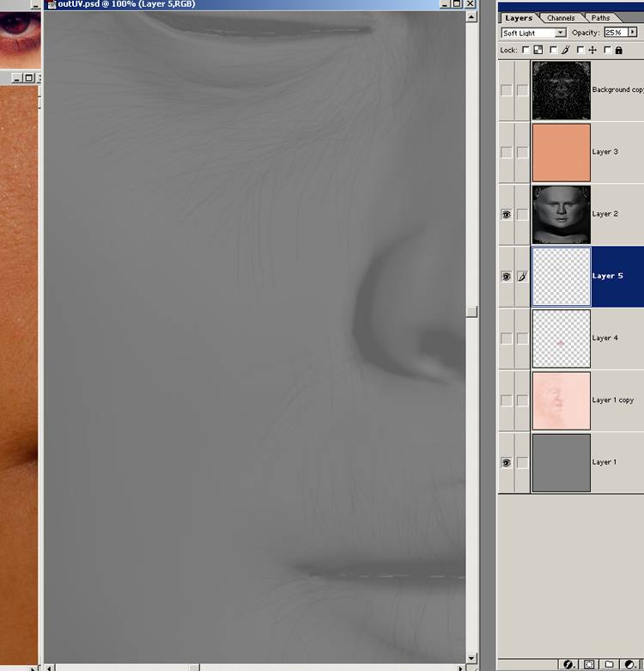The height and width of the screenshot is (671, 644).
Task: Expand the Opacity slider arrow
Action: click(x=633, y=33)
